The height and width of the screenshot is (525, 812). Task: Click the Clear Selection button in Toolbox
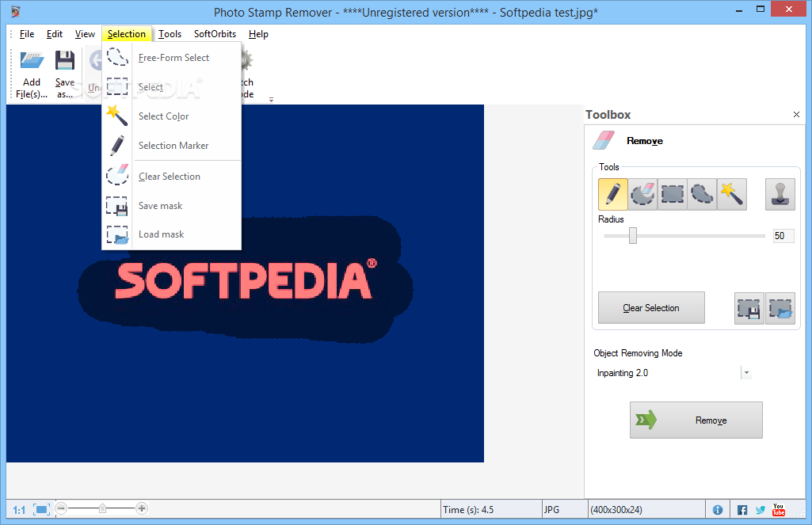[651, 307]
